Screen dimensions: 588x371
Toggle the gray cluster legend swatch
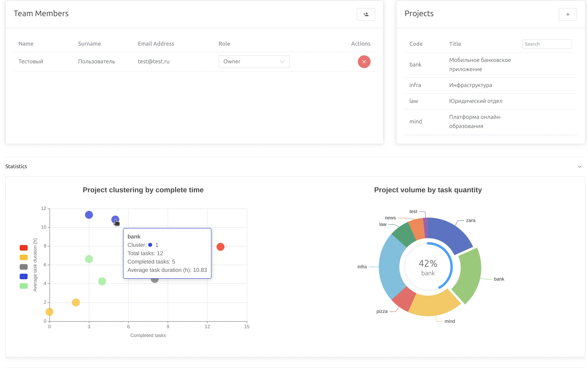(x=24, y=267)
